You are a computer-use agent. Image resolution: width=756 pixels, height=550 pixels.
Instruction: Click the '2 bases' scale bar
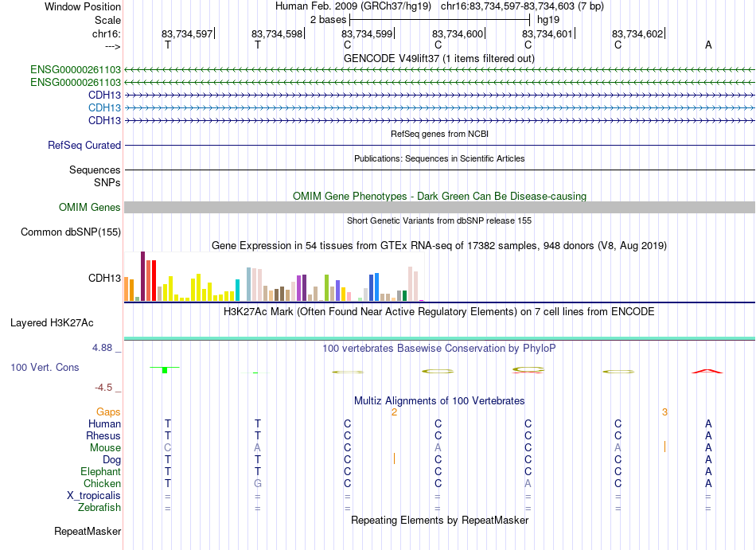(439, 20)
